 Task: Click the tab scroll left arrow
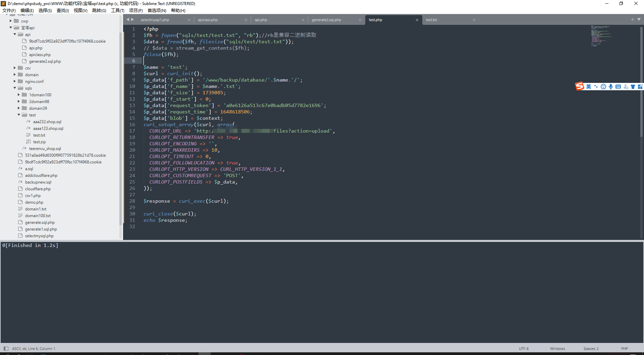pyautogui.click(x=128, y=19)
